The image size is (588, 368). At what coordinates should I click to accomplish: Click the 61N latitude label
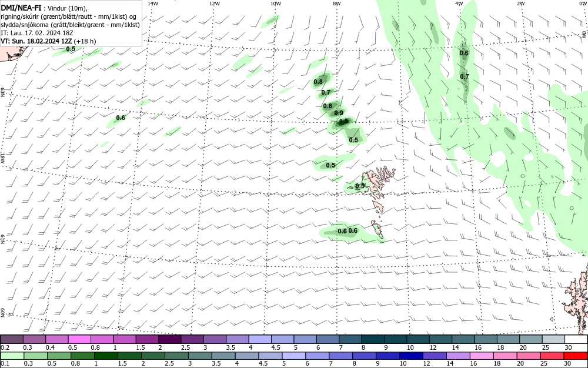(2, 239)
